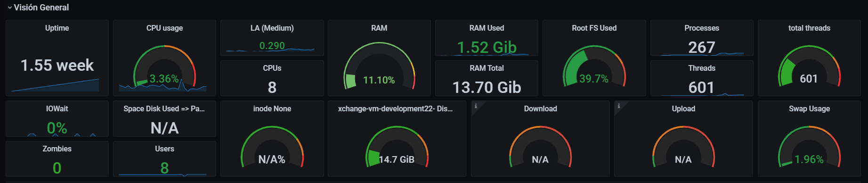Open the IOWait panel title menu

pyautogui.click(x=57, y=109)
